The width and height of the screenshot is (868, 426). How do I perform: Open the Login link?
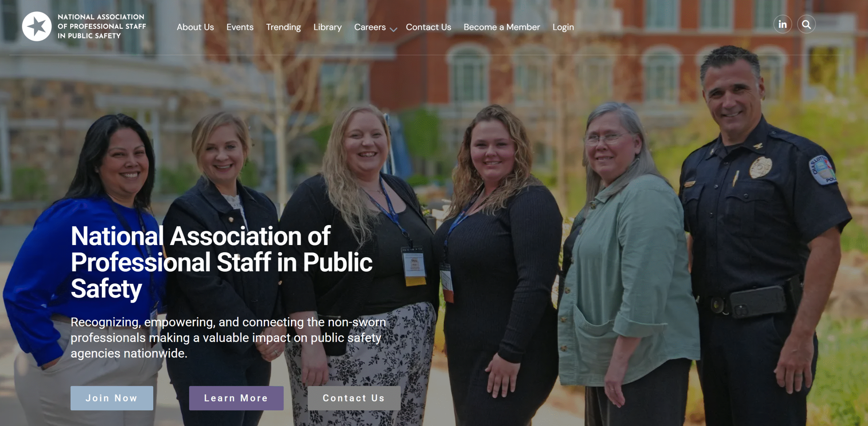[x=563, y=27]
